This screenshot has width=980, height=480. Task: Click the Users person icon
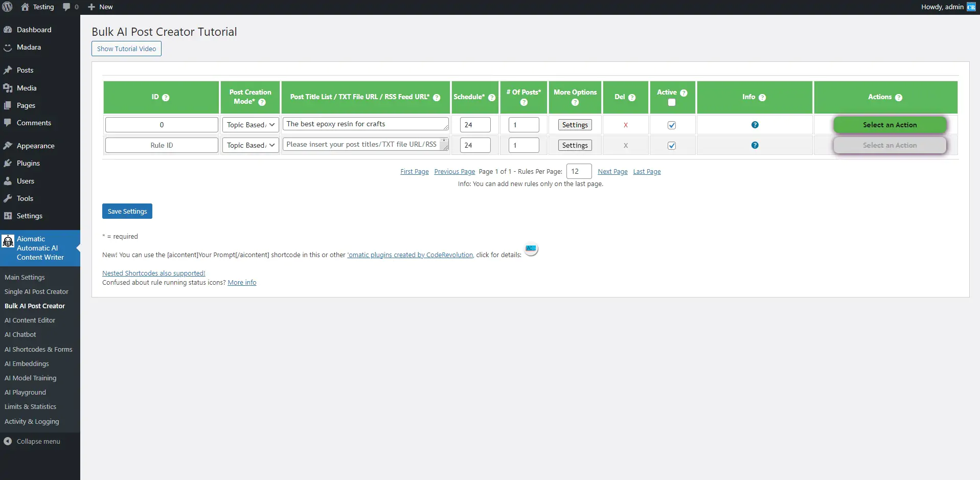click(8, 181)
